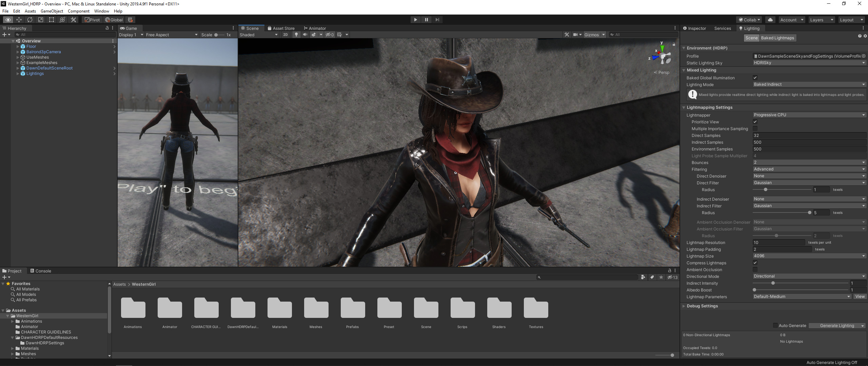Switch to Baked Lightmaps view

click(777, 38)
